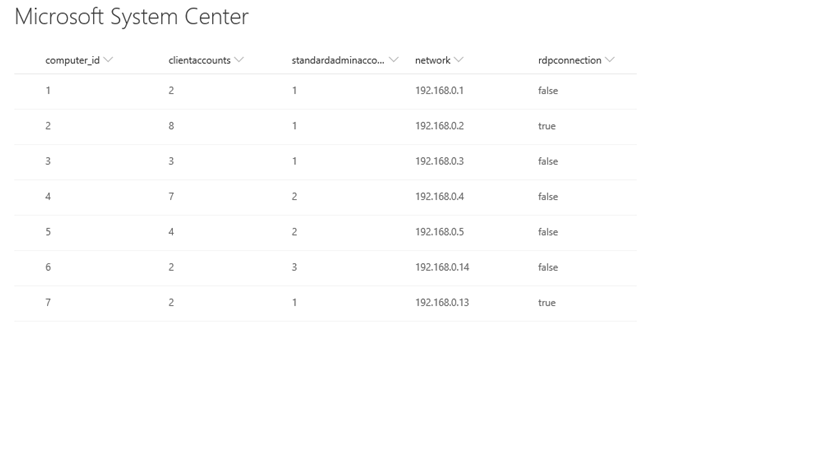Open the standardadminacco... column chevron menu

pyautogui.click(x=394, y=60)
